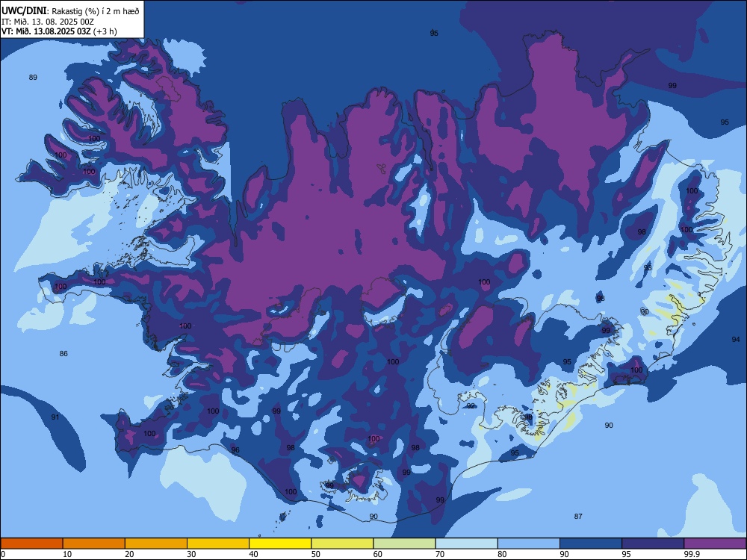Select the pale blue 70–80 legend swatch
This screenshot has height=560, width=747.
[467, 544]
